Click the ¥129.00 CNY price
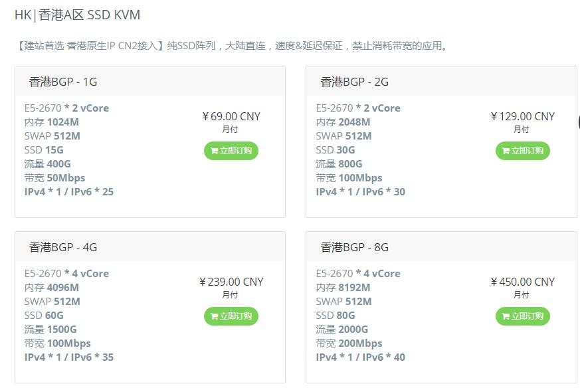 [522, 116]
